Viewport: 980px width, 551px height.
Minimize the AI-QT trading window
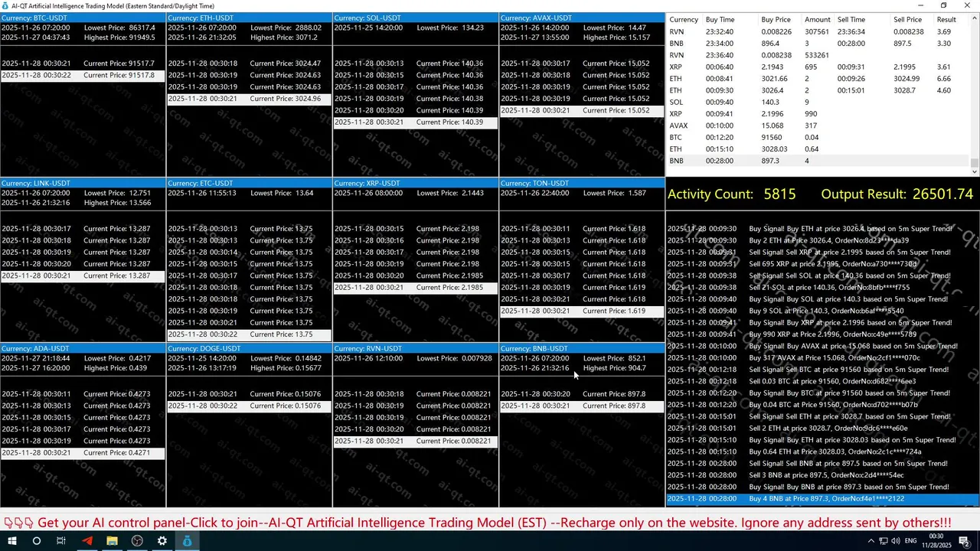pos(923,5)
